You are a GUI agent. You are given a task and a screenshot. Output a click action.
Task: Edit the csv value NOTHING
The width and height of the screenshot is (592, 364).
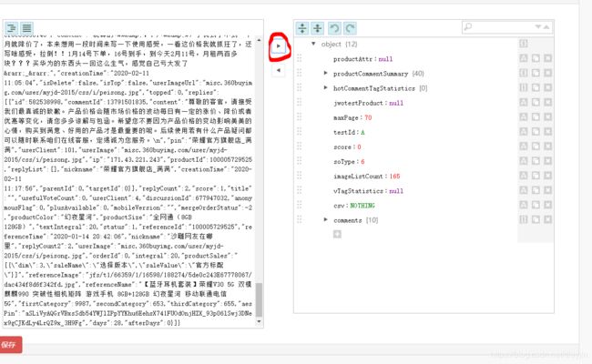362,206
